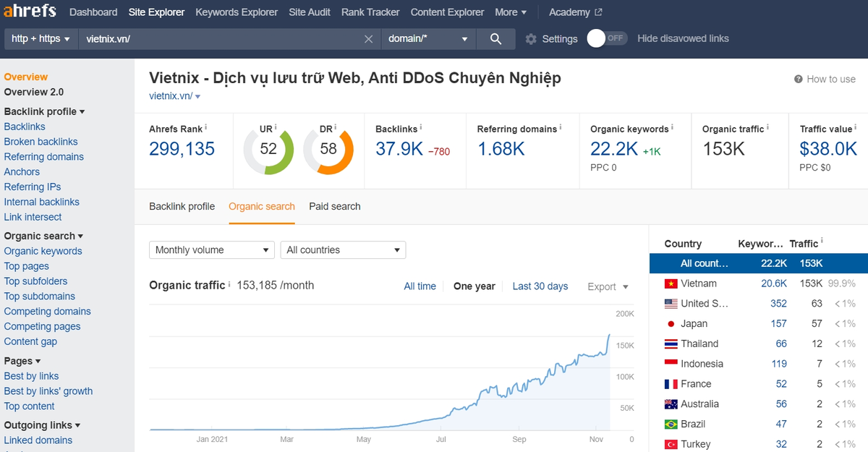The image size is (868, 452).
Task: Open Content gap in sidebar
Action: [x=30, y=342]
